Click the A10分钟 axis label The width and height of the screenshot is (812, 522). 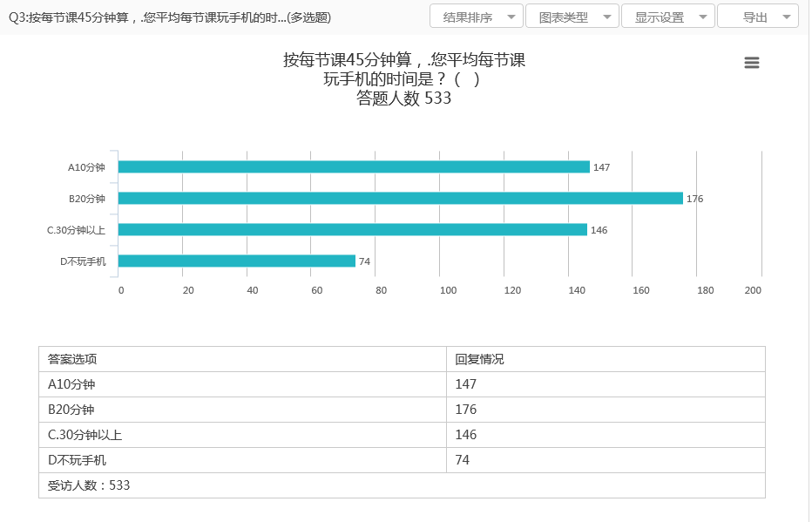[x=86, y=167]
